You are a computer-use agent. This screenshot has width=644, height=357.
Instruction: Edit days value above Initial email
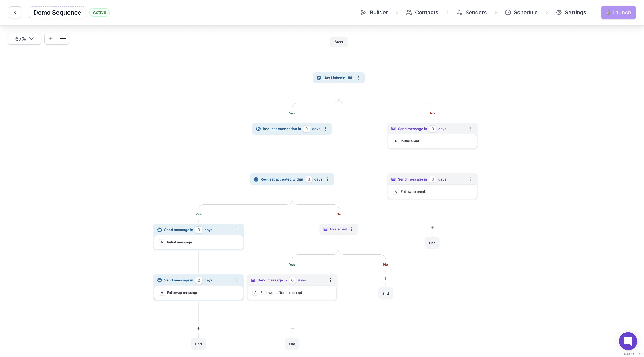432,129
